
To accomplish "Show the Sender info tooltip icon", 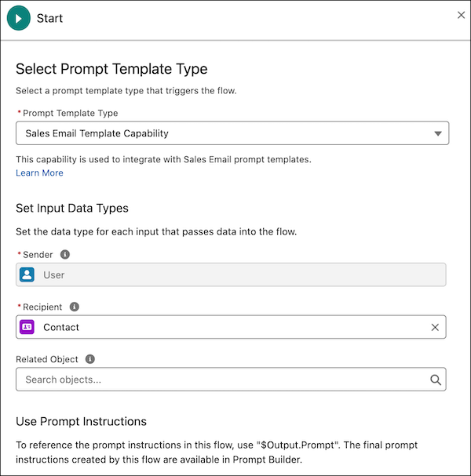I will (x=64, y=254).
